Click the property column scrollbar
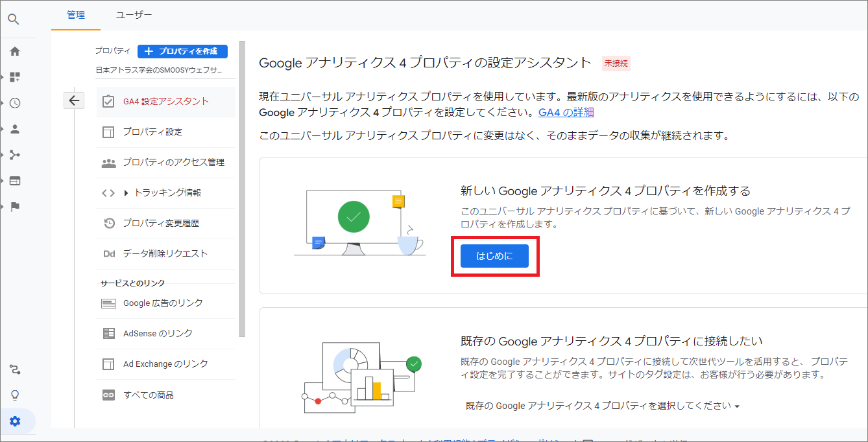 click(x=242, y=189)
